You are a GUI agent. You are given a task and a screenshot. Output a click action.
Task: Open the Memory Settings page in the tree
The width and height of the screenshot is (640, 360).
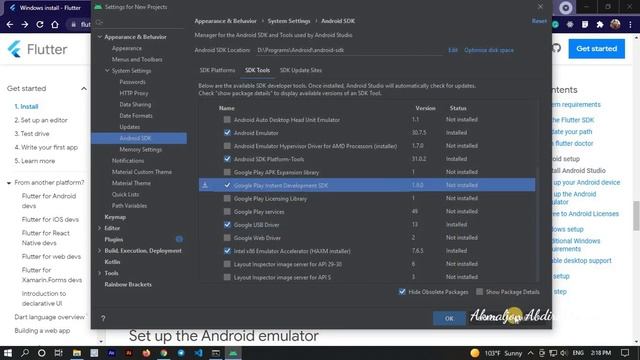[x=140, y=149]
